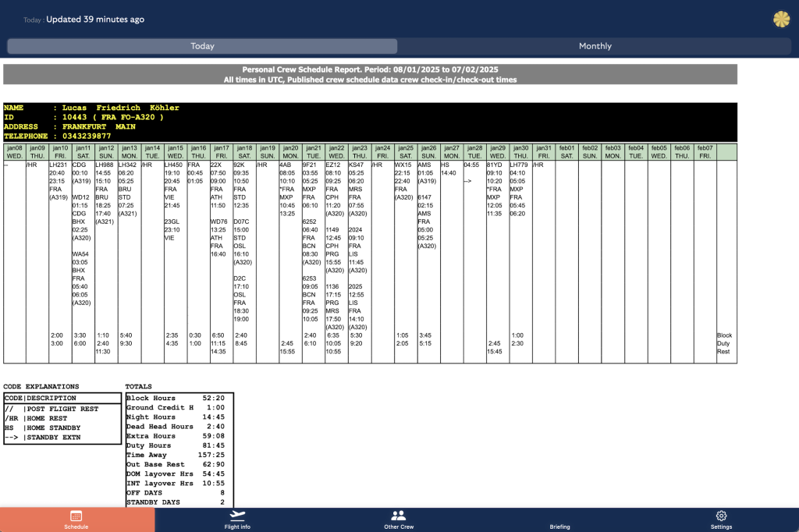Select the OFF DAYS totals row
This screenshot has width=799, height=532.
click(x=179, y=492)
